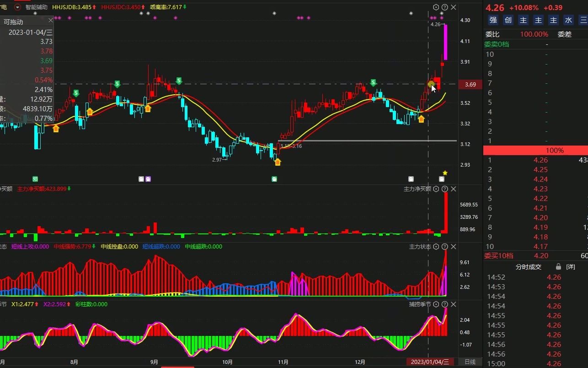Image resolution: width=588 pixels, height=368 pixels.
Task: Switch to the 日线 period tab
Action: click(470, 362)
